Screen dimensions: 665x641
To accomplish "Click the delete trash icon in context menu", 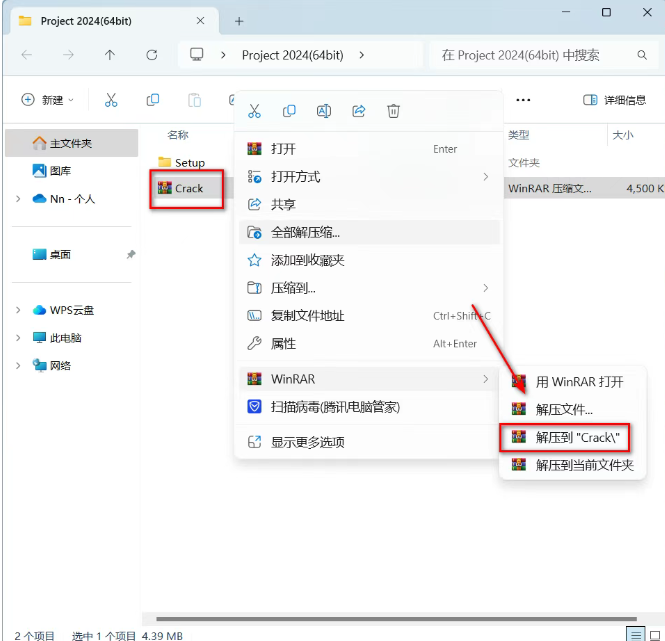I will click(x=394, y=111).
